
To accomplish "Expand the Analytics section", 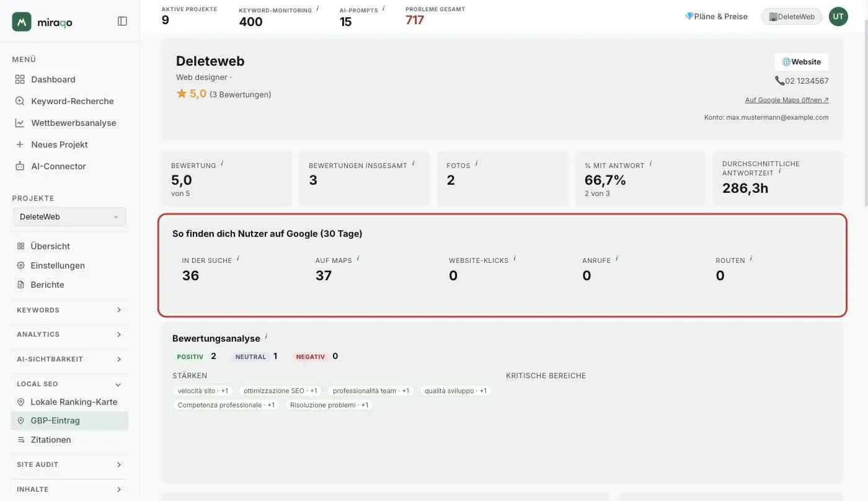I will click(x=70, y=334).
